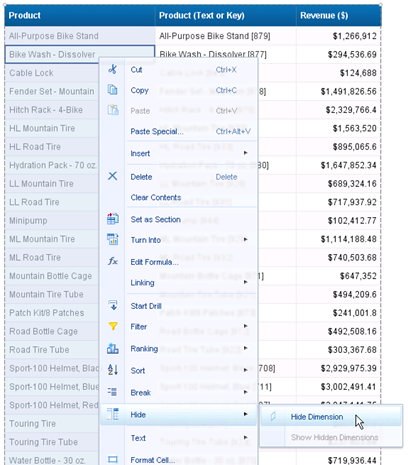
Task: Click the $2,329,766.4 revenue value
Action: tap(351, 110)
